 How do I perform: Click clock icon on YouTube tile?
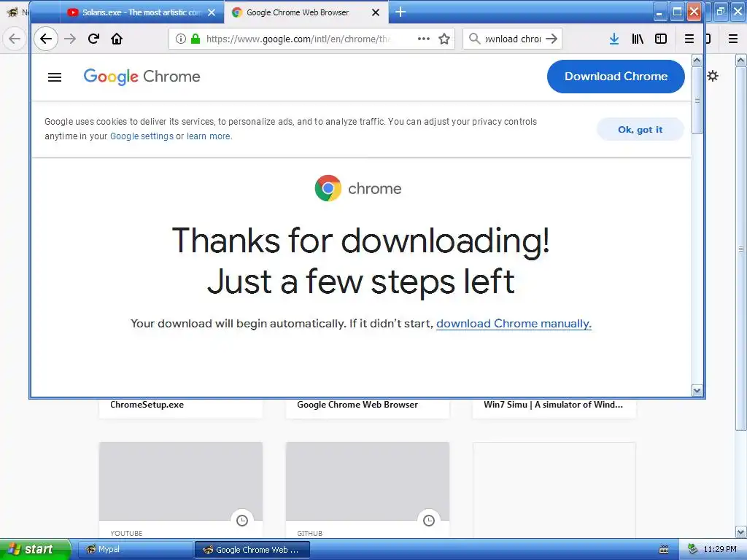242,521
